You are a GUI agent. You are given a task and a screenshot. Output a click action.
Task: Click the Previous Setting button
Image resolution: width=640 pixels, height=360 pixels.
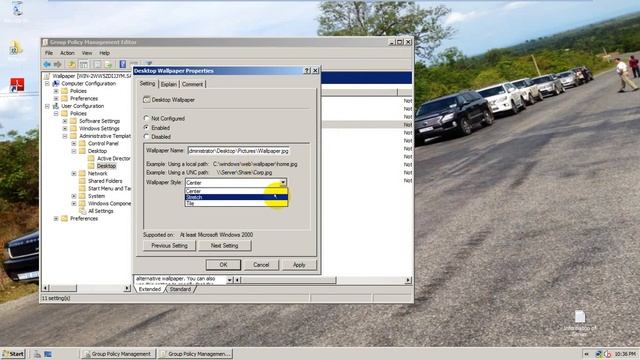point(169,246)
